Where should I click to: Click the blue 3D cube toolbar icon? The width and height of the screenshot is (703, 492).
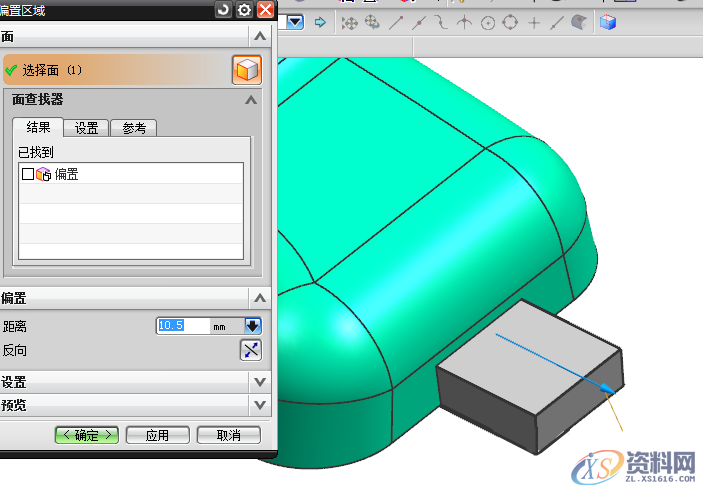click(608, 22)
